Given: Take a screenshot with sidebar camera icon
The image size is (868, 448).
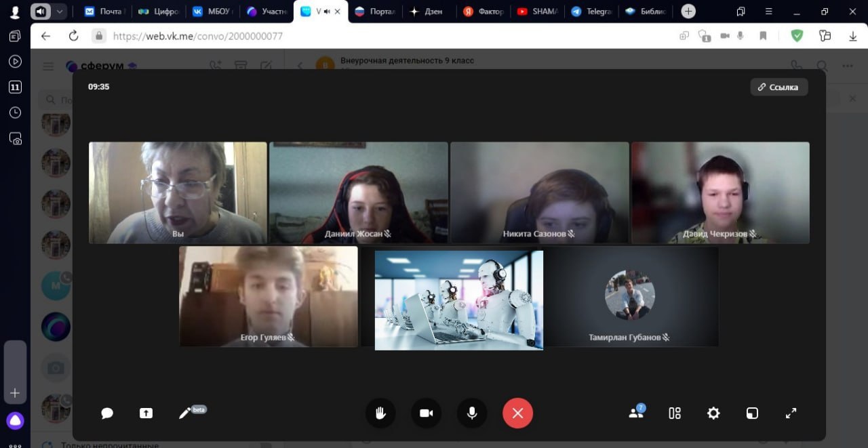Looking at the screenshot, I should 15,138.
